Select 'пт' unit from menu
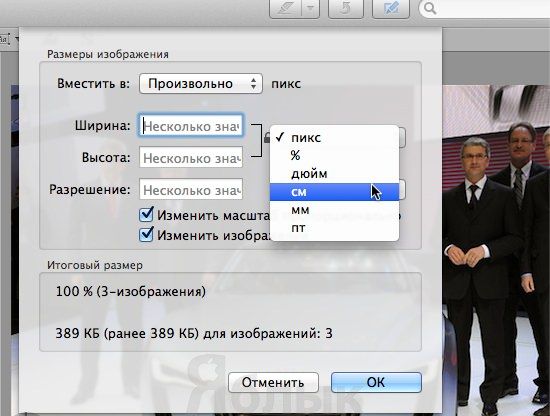 [334, 228]
